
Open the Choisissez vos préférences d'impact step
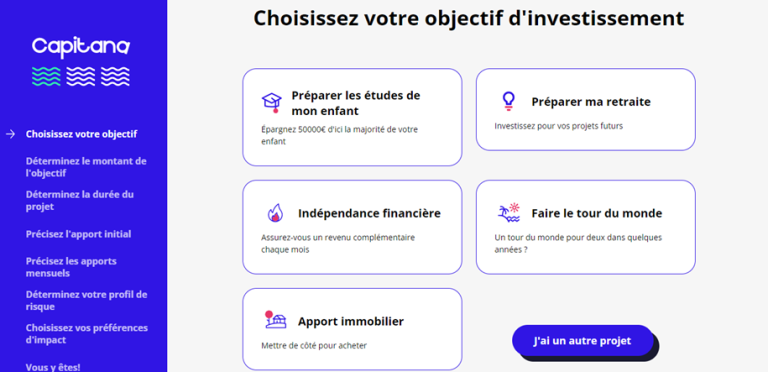[87, 333]
